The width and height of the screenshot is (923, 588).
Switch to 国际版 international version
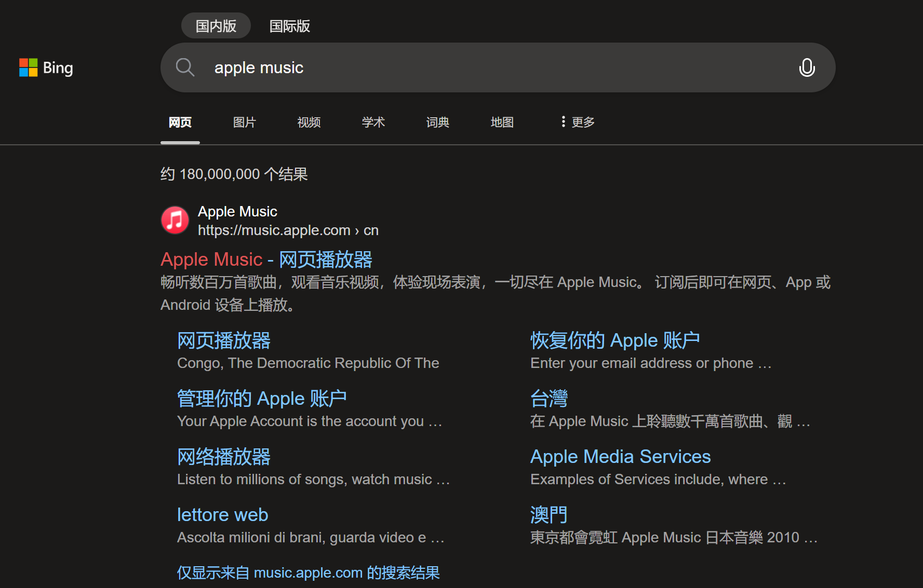click(x=289, y=26)
